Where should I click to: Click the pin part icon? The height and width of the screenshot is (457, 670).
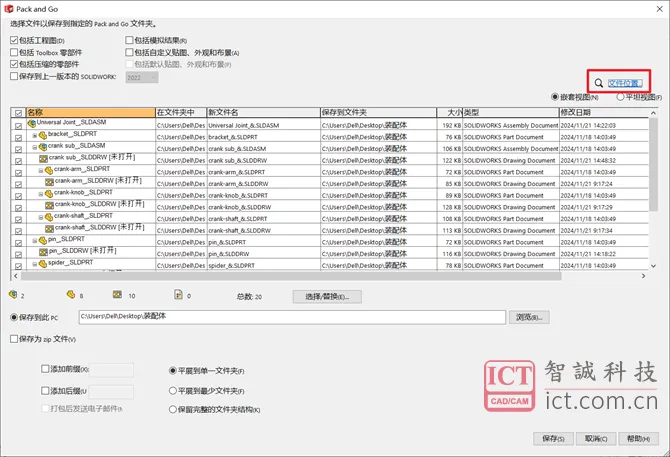pos(43,240)
